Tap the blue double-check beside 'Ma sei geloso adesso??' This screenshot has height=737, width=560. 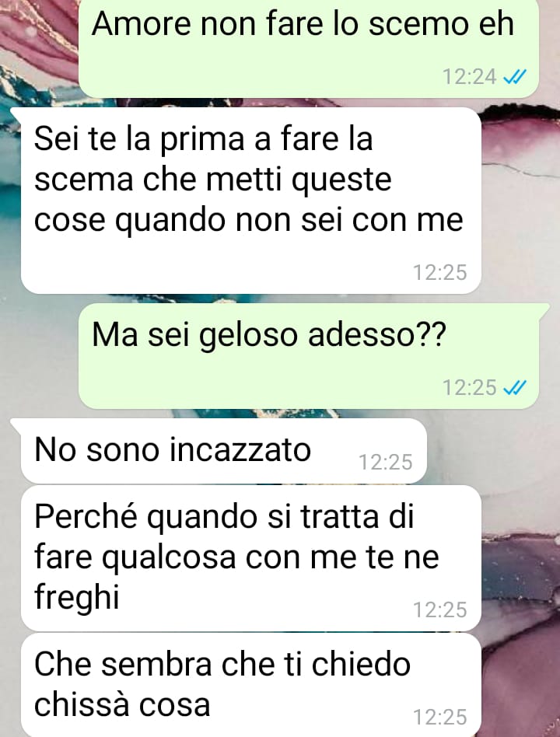click(514, 388)
